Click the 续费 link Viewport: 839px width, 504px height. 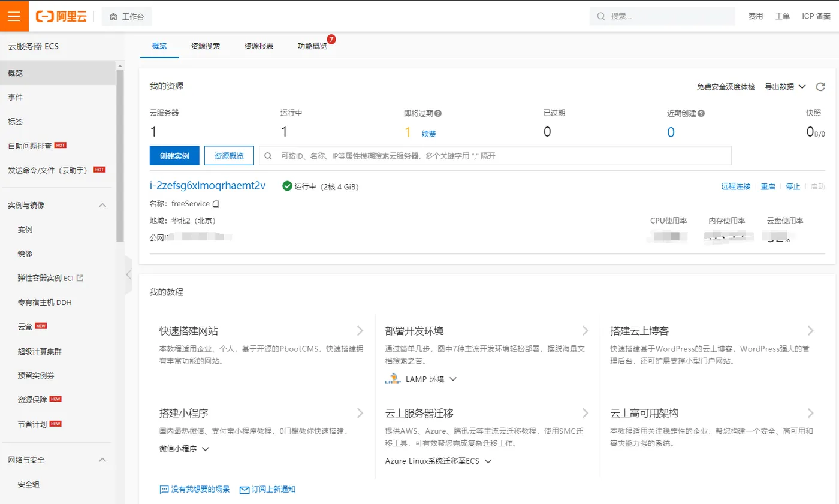tap(428, 134)
